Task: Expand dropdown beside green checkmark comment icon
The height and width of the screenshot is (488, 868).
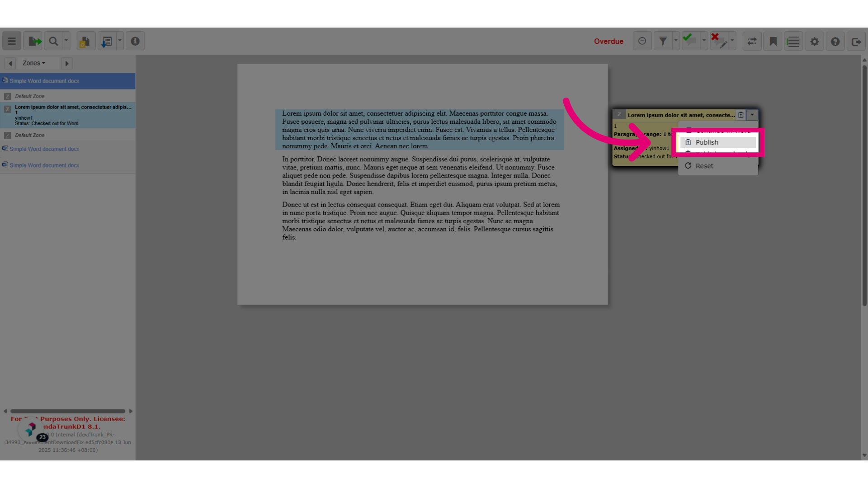Action: (704, 41)
